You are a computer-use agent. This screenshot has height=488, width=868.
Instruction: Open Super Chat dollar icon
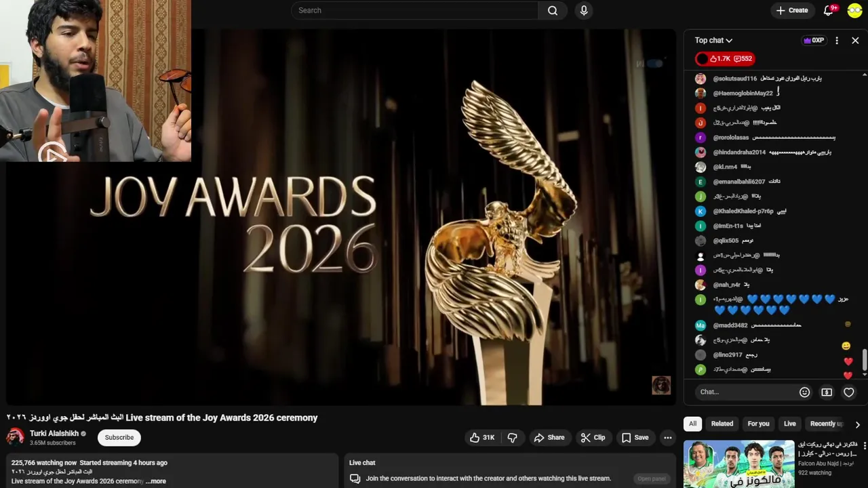(827, 392)
